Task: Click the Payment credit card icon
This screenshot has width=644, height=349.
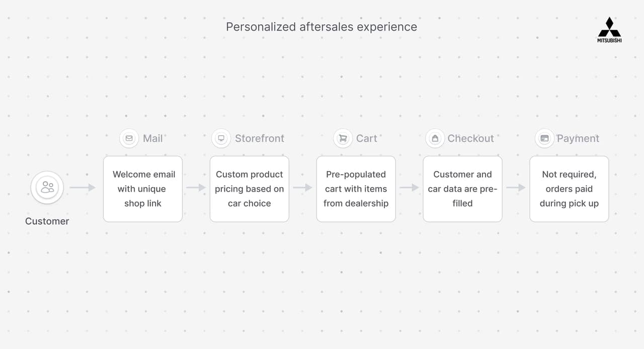Action: 544,138
